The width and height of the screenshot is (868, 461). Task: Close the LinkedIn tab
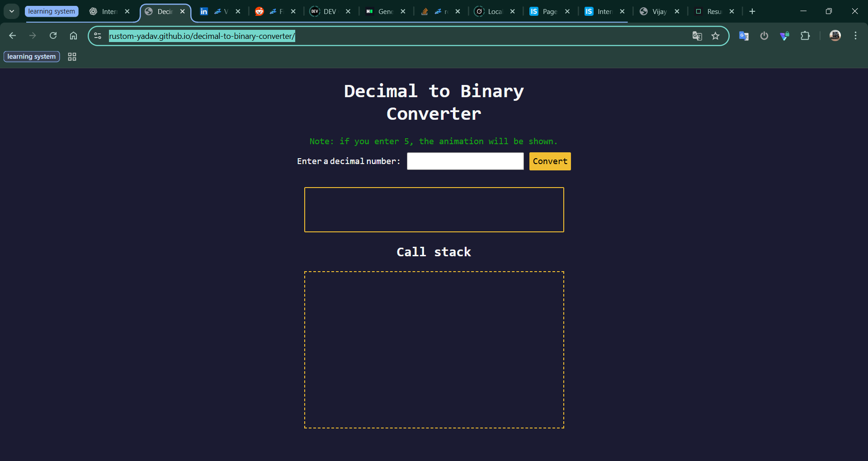coord(238,11)
